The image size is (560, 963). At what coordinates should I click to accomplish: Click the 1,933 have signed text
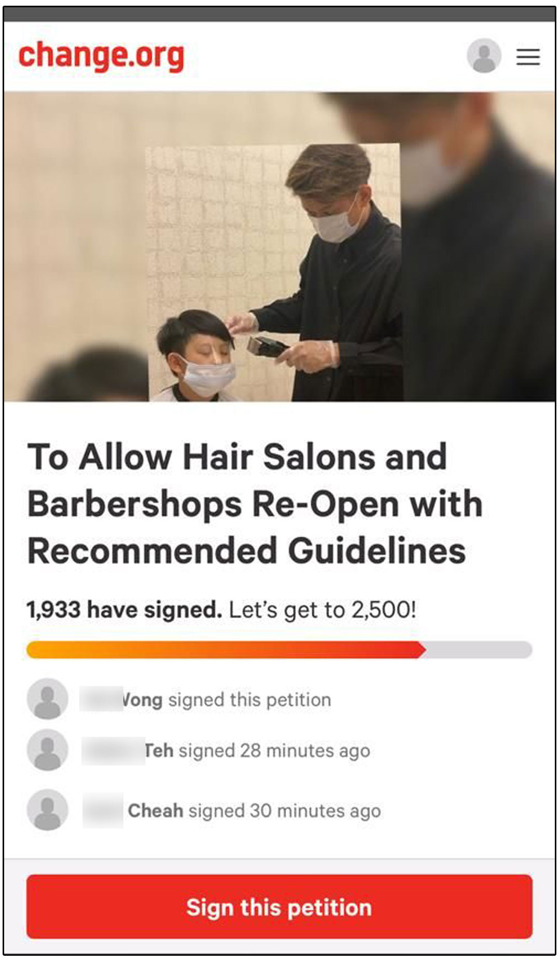point(124,609)
